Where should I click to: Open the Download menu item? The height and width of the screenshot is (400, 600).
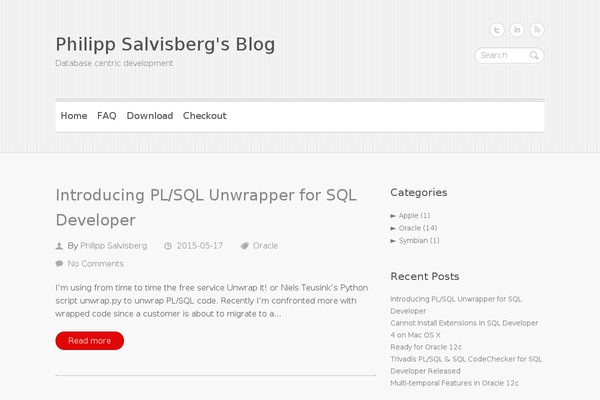click(150, 116)
